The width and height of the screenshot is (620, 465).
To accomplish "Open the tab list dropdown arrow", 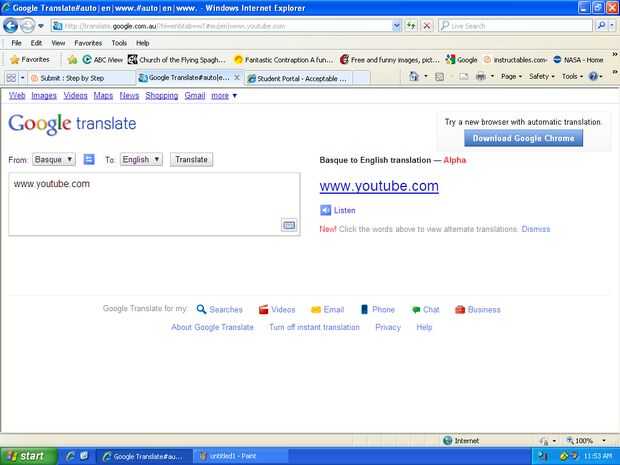I will pyautogui.click(x=23, y=78).
